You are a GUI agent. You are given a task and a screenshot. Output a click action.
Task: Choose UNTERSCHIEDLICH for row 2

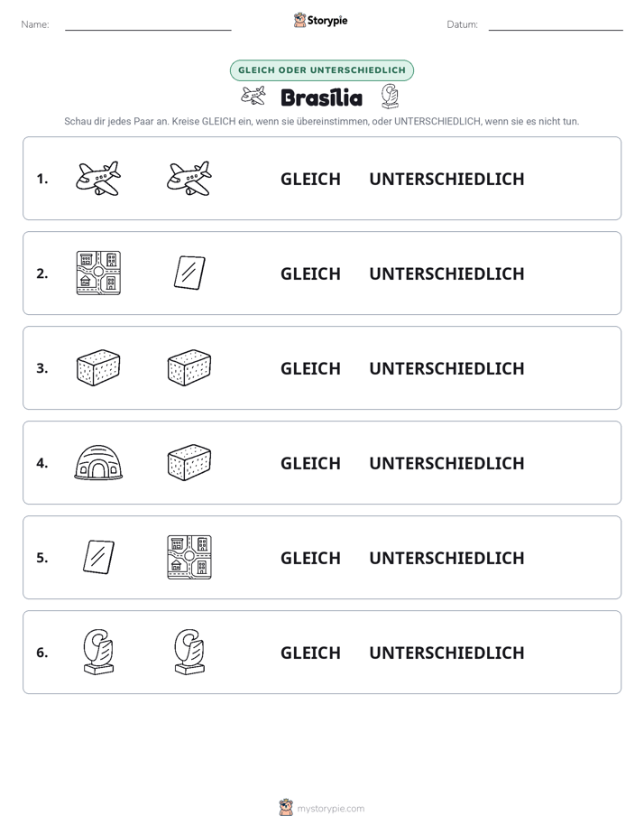pos(446,273)
